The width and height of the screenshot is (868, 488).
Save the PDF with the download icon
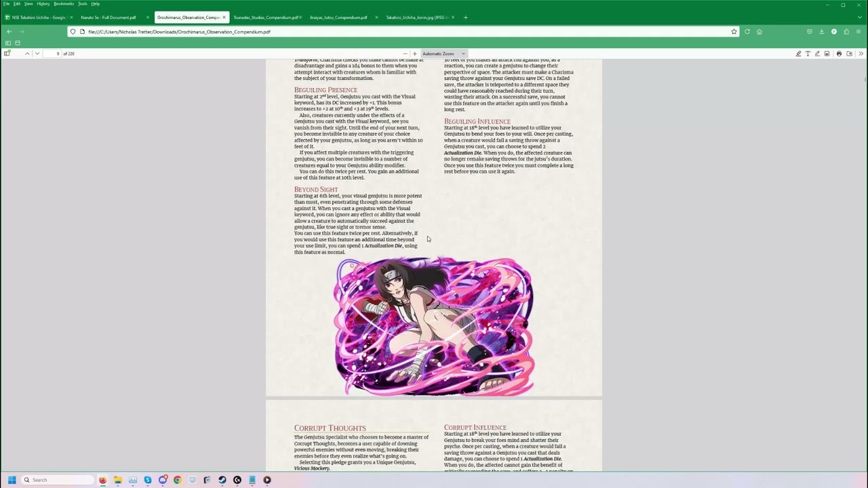[x=849, y=54]
